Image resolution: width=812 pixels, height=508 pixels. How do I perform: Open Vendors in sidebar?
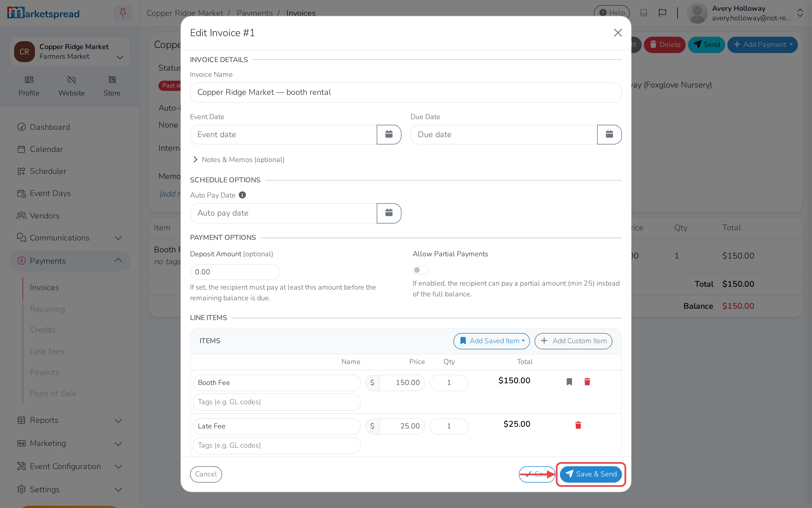pos(45,215)
